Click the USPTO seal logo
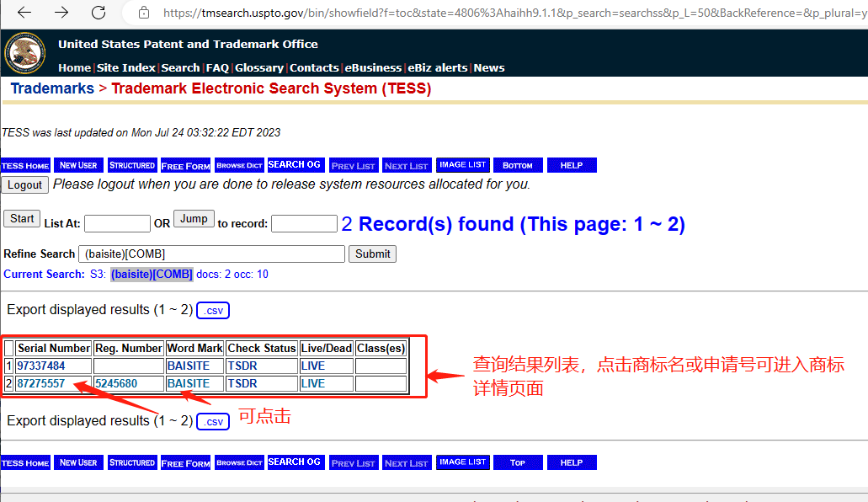 pyautogui.click(x=25, y=53)
